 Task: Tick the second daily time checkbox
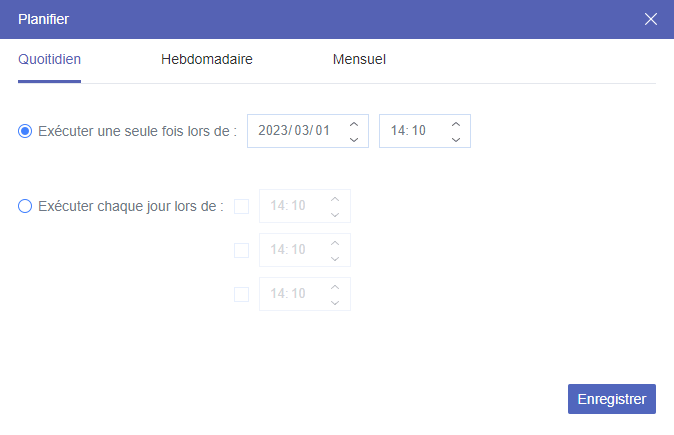(x=241, y=251)
